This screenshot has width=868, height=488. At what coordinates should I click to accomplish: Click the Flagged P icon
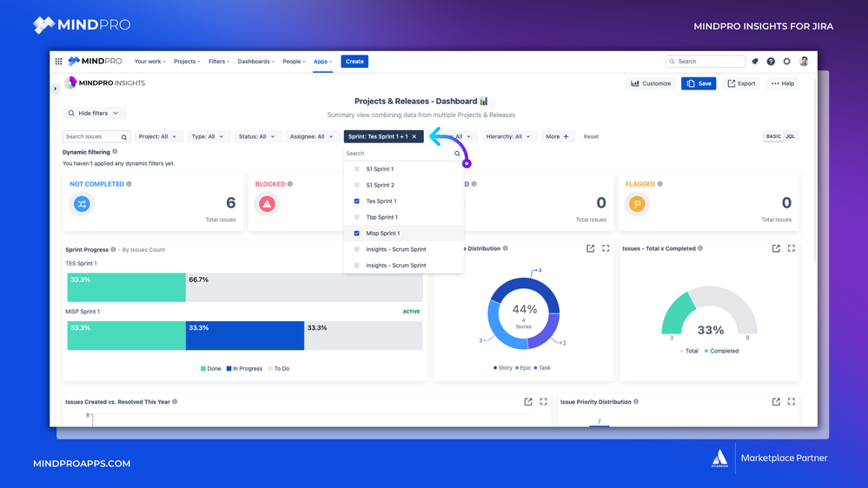(637, 204)
